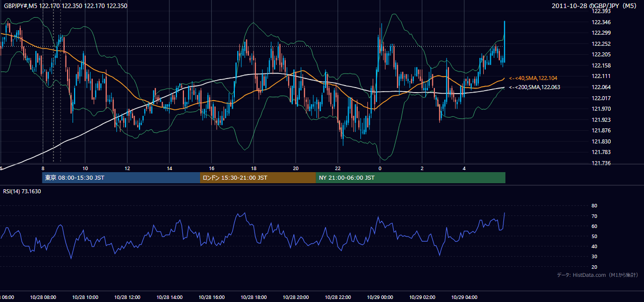The image size is (644, 302).
Task: Click the date label 10/28 16:00
Action: click(211, 297)
